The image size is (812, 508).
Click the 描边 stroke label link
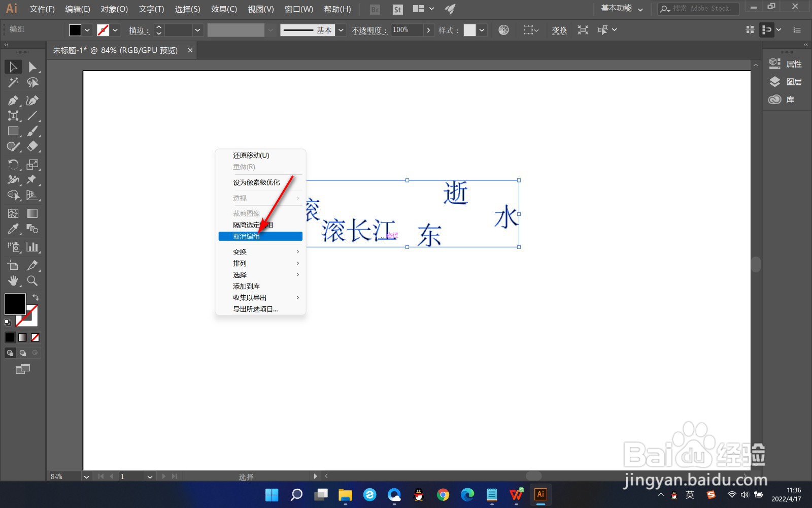[139, 30]
